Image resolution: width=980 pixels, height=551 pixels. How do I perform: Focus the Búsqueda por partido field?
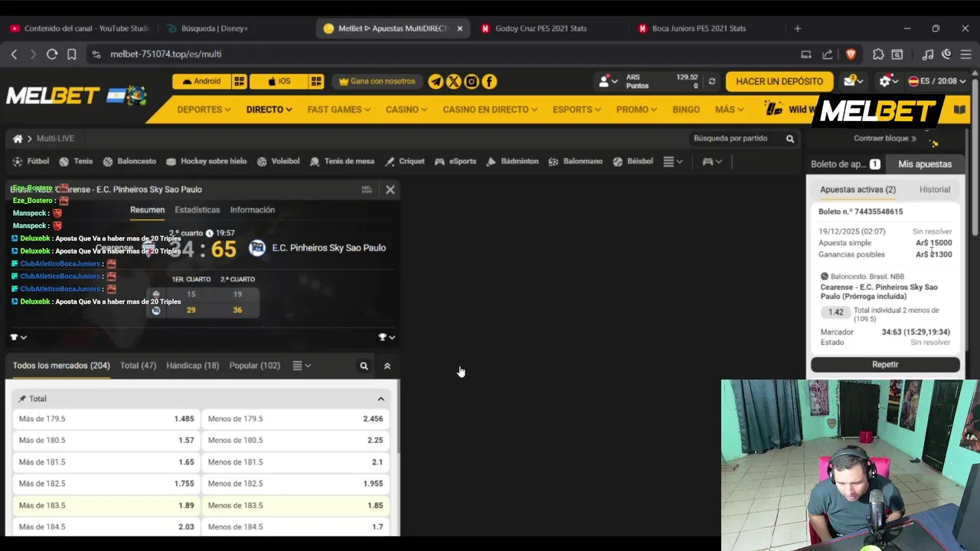click(x=737, y=139)
